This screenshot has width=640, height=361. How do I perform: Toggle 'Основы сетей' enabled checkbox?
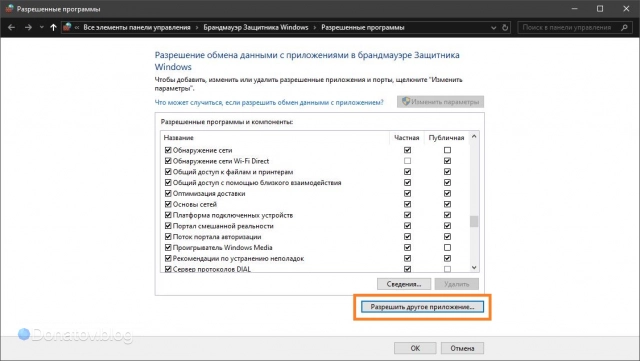pyautogui.click(x=168, y=204)
